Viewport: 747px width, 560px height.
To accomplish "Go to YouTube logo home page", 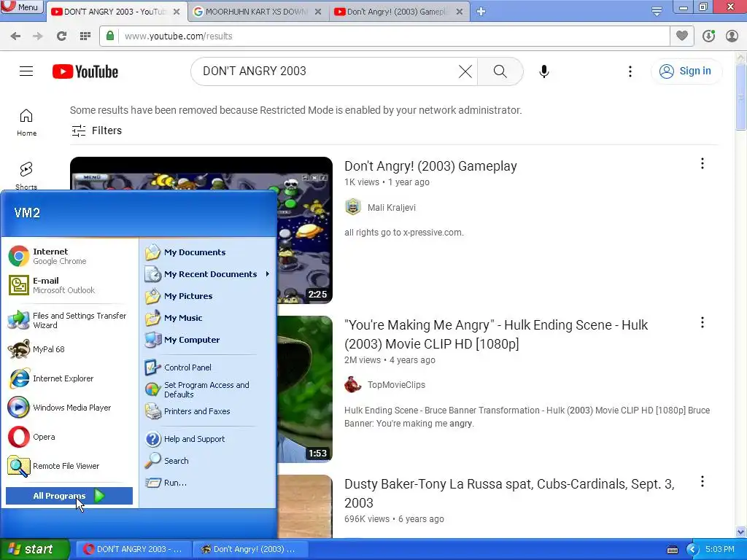I will pos(85,71).
